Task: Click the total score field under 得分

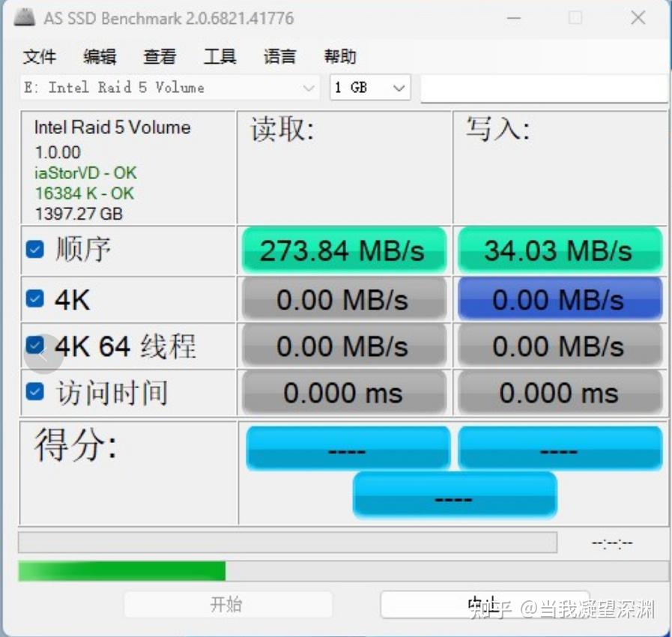Action: [x=454, y=495]
